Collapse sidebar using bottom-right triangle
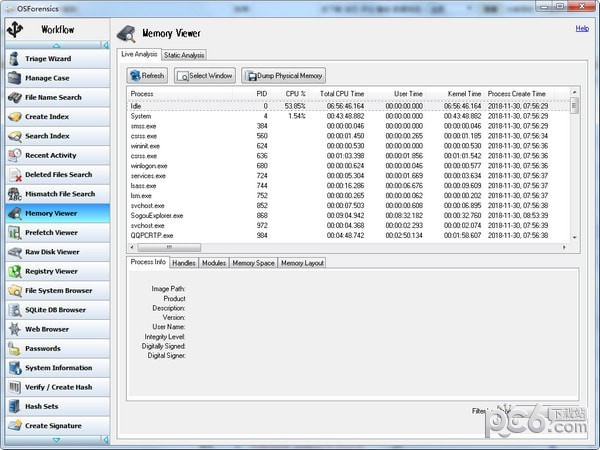 pyautogui.click(x=105, y=440)
